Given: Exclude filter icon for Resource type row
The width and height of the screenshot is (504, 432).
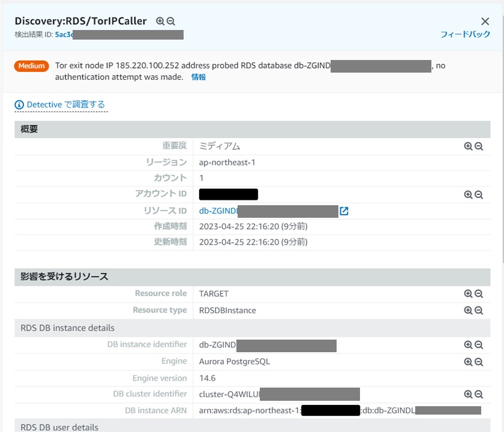Looking at the screenshot, I should click(x=479, y=310).
